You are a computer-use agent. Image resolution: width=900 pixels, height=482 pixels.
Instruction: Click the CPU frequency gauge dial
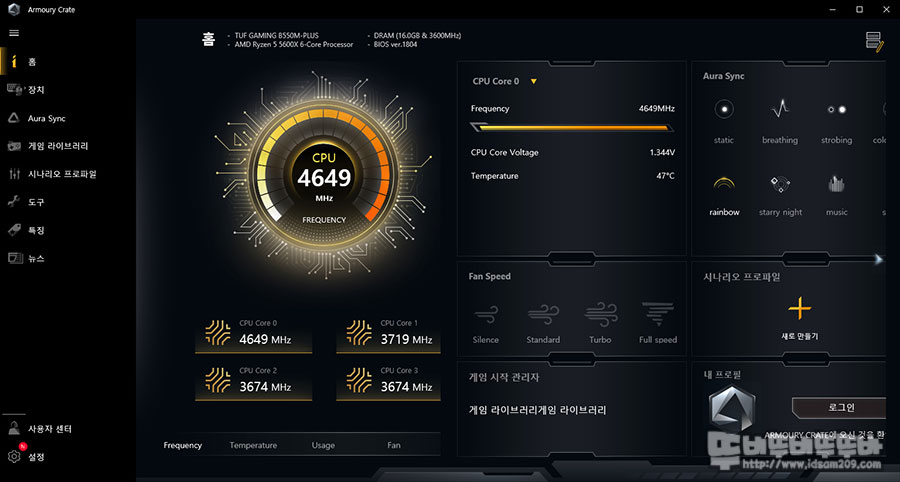tap(324, 174)
